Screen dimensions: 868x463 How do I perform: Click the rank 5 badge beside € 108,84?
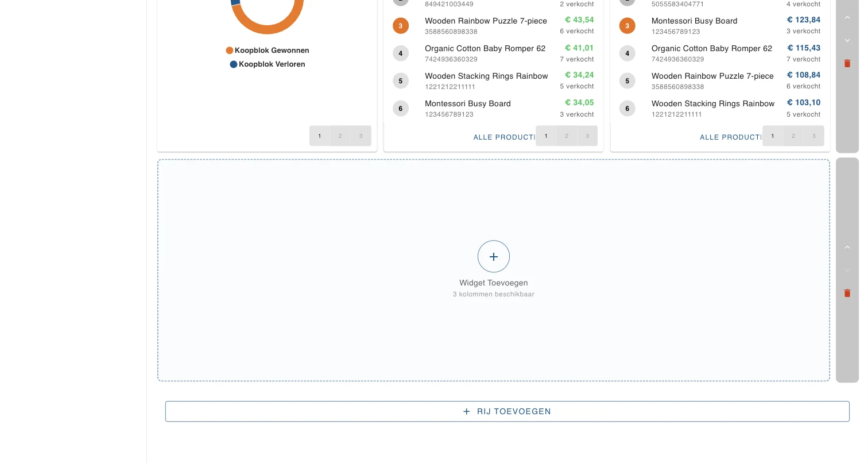click(627, 81)
